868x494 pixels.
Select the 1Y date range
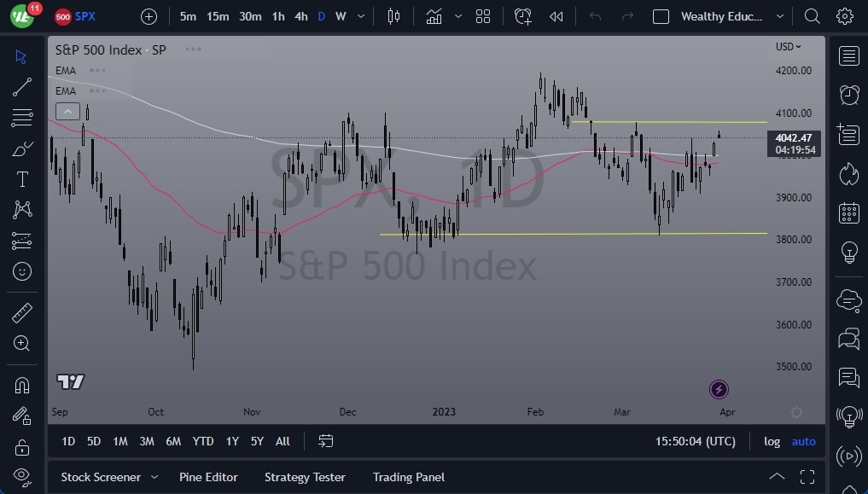click(231, 441)
